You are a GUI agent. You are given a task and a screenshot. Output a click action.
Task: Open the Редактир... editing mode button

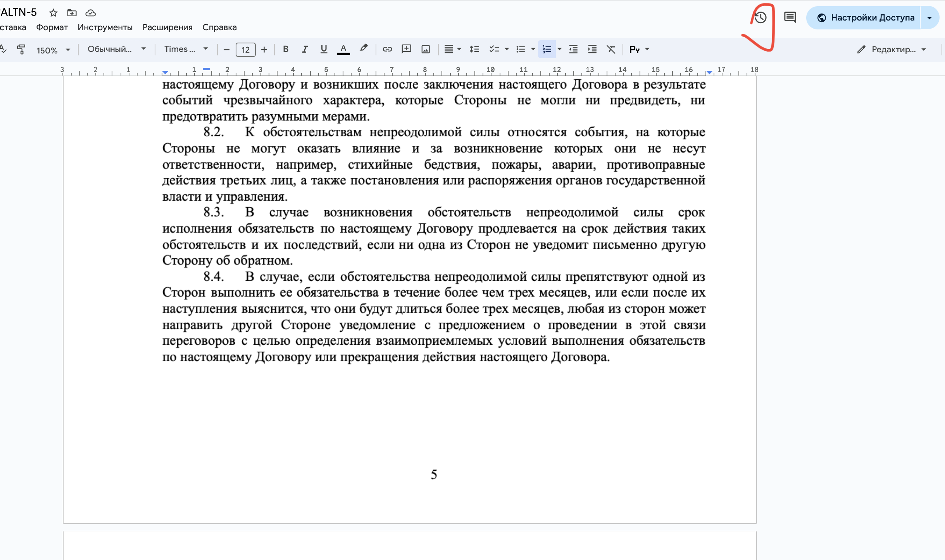tap(892, 49)
